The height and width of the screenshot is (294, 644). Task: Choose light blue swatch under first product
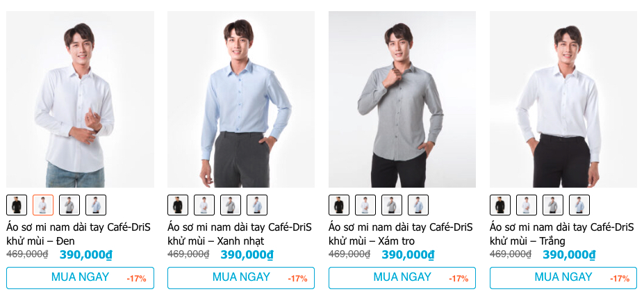tap(96, 205)
